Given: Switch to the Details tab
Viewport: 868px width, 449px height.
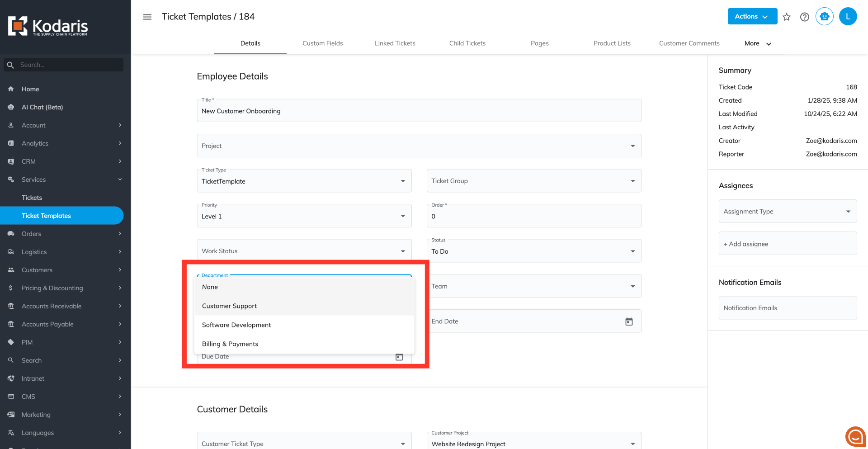Looking at the screenshot, I should coord(250,43).
